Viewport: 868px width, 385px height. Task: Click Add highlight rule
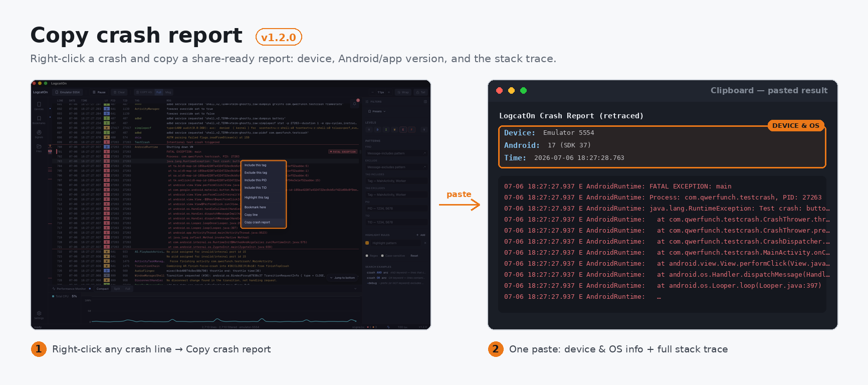[x=421, y=235]
